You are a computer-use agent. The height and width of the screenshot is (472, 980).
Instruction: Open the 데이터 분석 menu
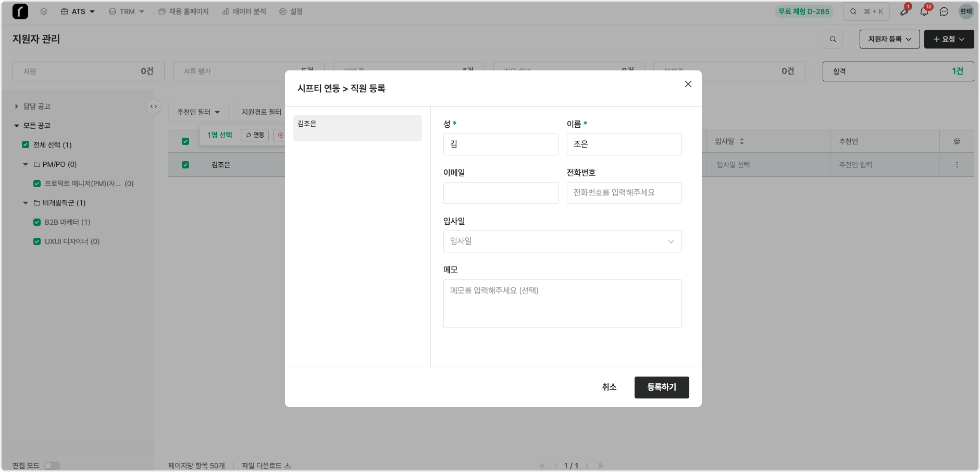244,11
